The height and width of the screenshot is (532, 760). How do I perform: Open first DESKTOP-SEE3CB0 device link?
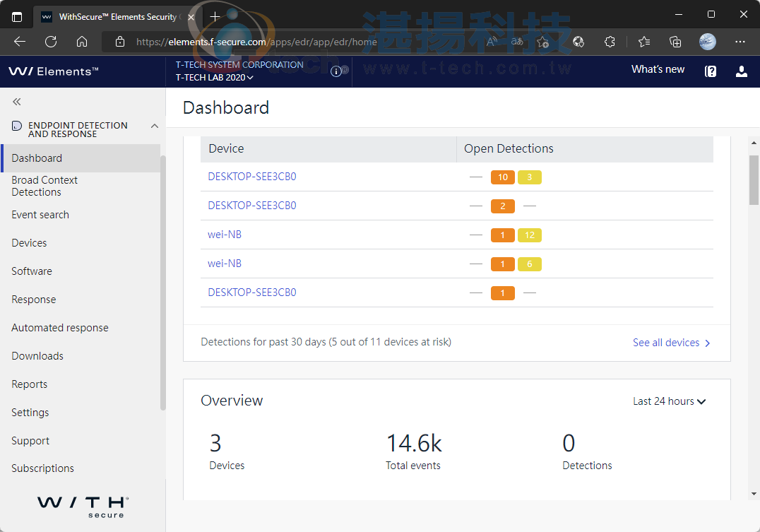pyautogui.click(x=251, y=177)
